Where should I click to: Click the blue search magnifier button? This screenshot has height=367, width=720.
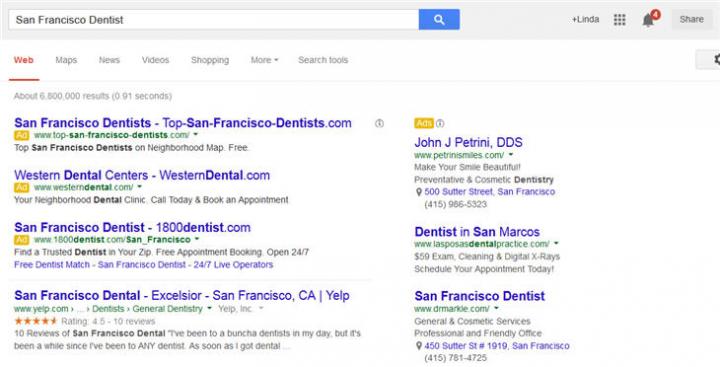coord(439,19)
